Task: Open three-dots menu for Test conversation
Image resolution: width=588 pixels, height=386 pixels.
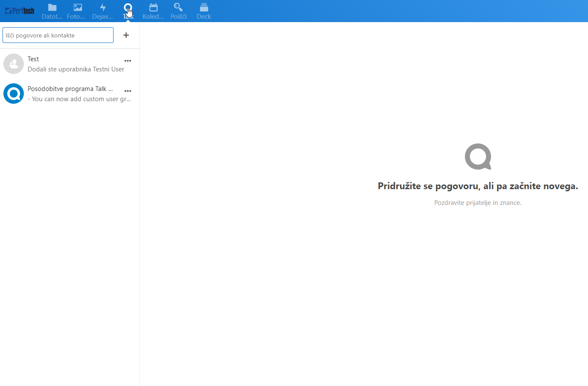Action: point(128,61)
